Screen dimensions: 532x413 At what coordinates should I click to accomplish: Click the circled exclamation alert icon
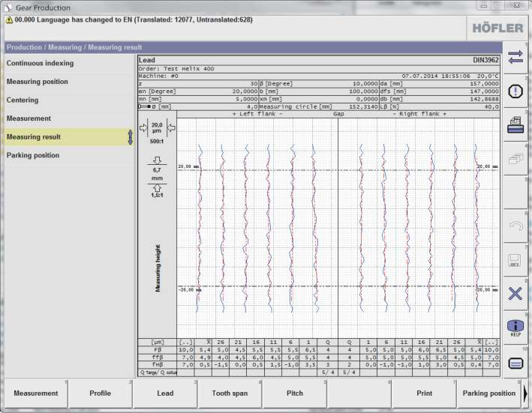(x=515, y=91)
